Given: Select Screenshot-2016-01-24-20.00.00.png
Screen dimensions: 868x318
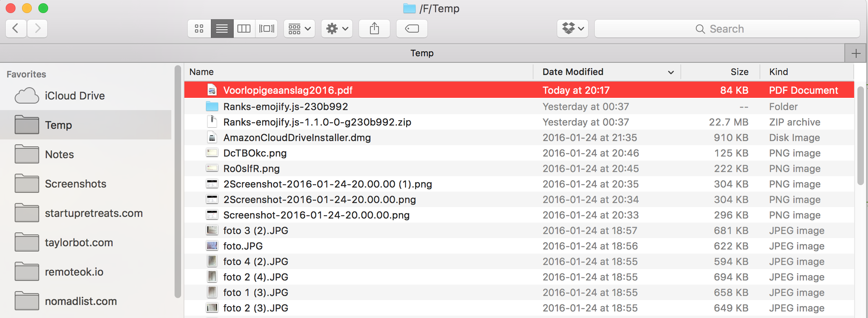Looking at the screenshot, I should [x=519, y=215].
